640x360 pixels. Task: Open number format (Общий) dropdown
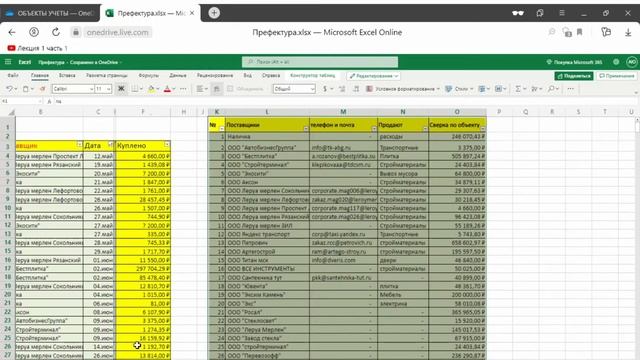coord(294,89)
